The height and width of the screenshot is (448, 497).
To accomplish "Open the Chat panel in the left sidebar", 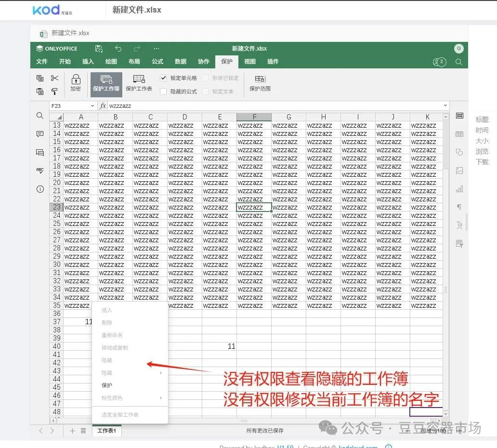I will pos(40,153).
